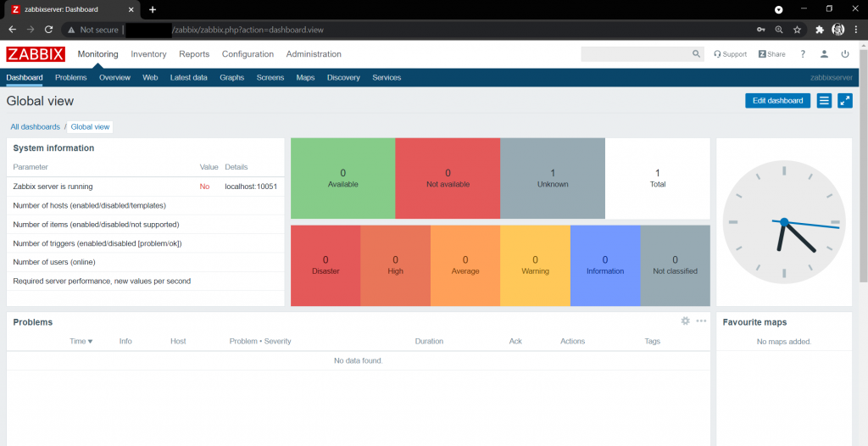Click the browser forward arrow

pyautogui.click(x=31, y=30)
